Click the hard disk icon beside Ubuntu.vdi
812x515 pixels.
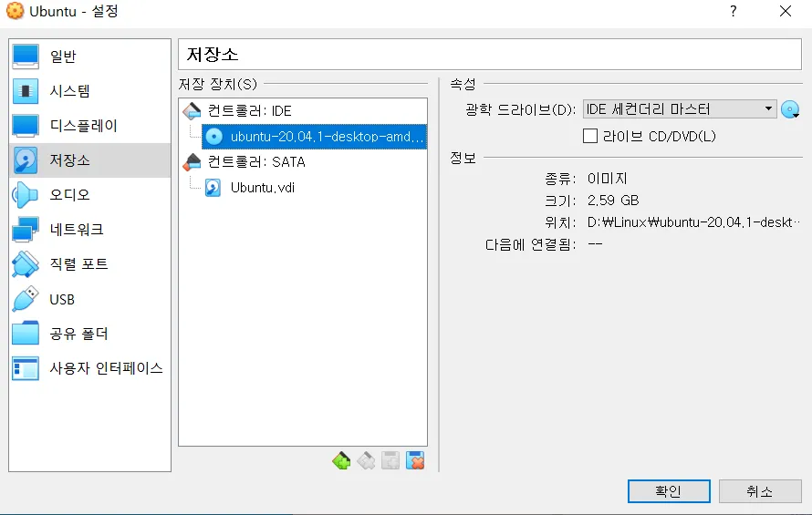tap(213, 188)
